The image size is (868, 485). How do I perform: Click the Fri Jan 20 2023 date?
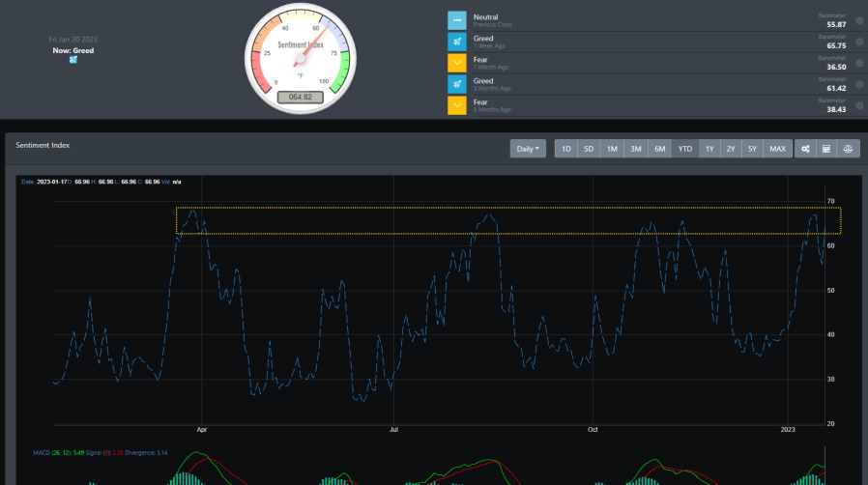click(73, 40)
